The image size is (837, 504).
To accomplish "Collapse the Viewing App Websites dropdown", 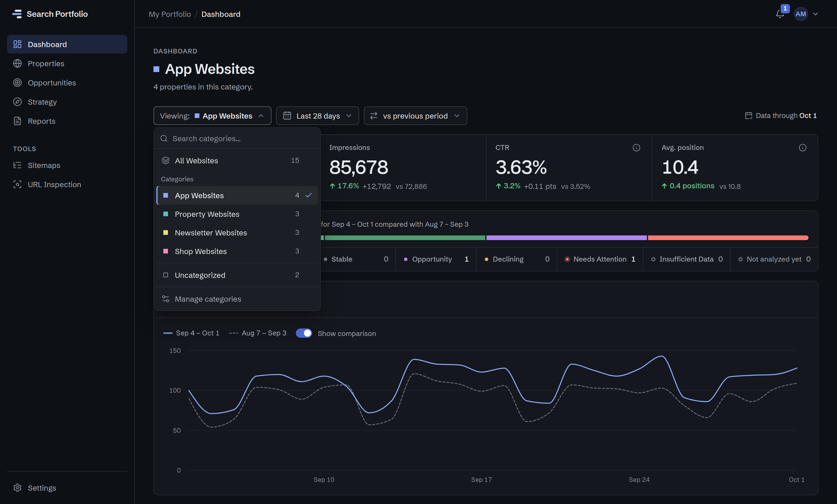I will [212, 116].
